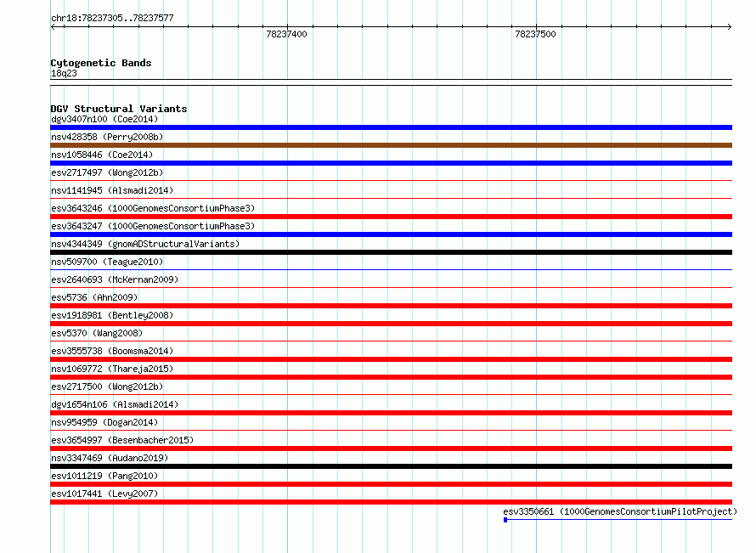Click esv3643247 (1000GenomesConsortiumPhase3) label
The width and height of the screenshot is (756, 553).
pyautogui.click(x=153, y=226)
